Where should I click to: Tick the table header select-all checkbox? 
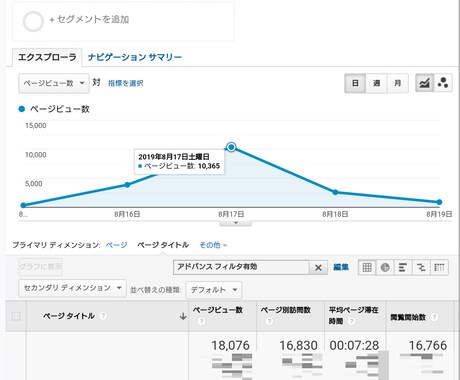click(16, 316)
